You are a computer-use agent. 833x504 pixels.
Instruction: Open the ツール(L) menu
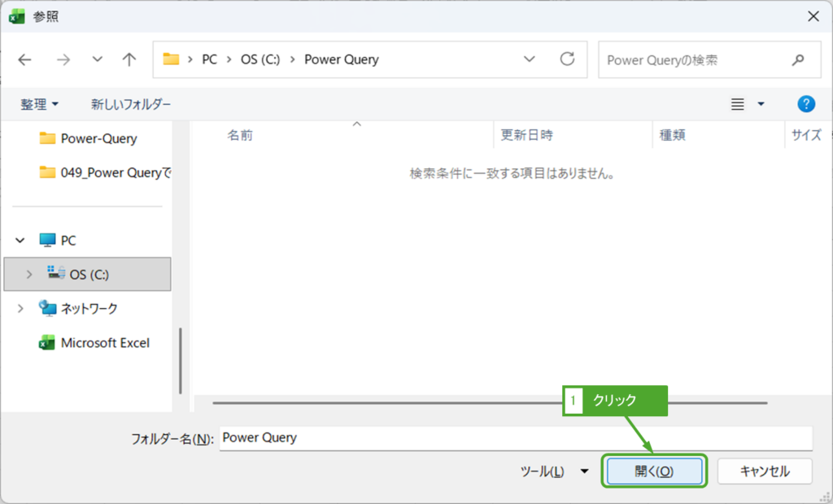click(x=553, y=471)
